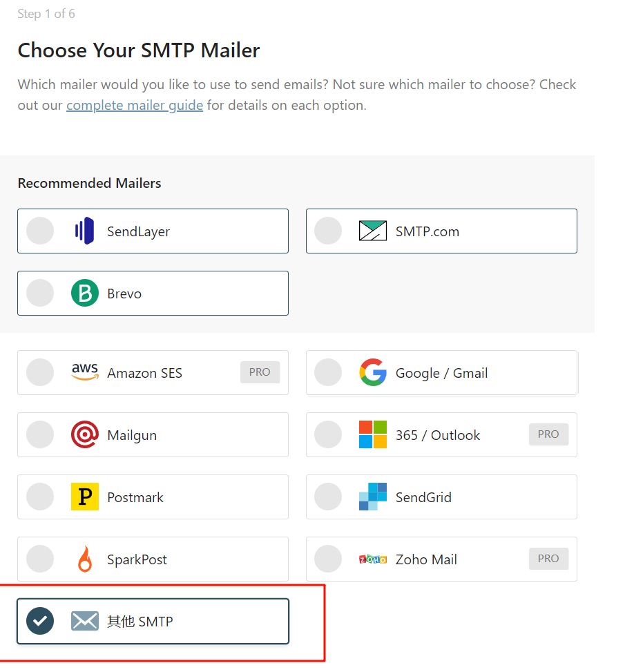Viewport: 634px width, 672px height.
Task: Select the SendLayer radio button
Action: 40,231
